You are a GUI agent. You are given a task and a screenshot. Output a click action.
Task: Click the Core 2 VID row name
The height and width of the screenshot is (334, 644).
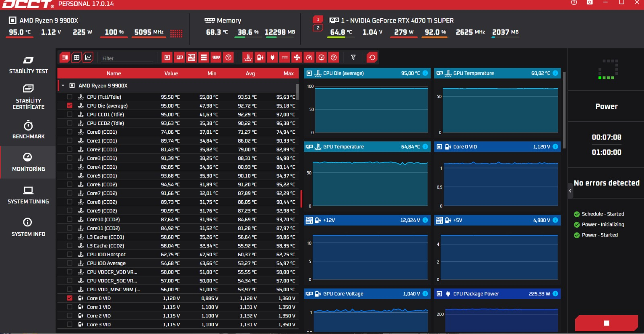(x=99, y=316)
